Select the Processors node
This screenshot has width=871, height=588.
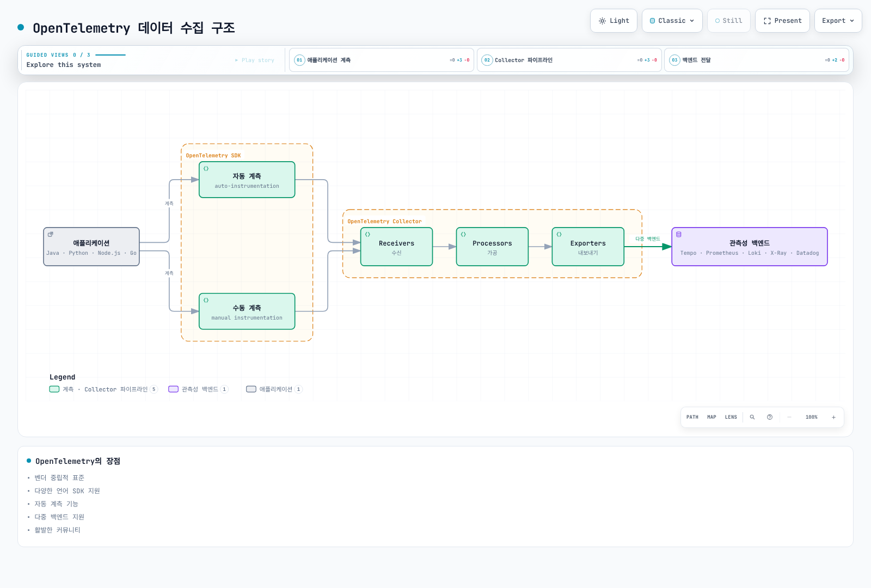click(x=492, y=247)
